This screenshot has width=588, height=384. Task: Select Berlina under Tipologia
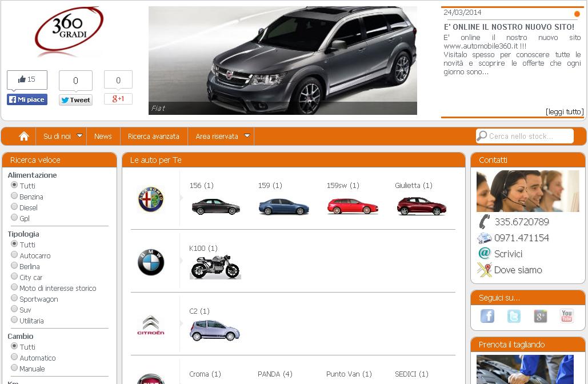coord(14,265)
